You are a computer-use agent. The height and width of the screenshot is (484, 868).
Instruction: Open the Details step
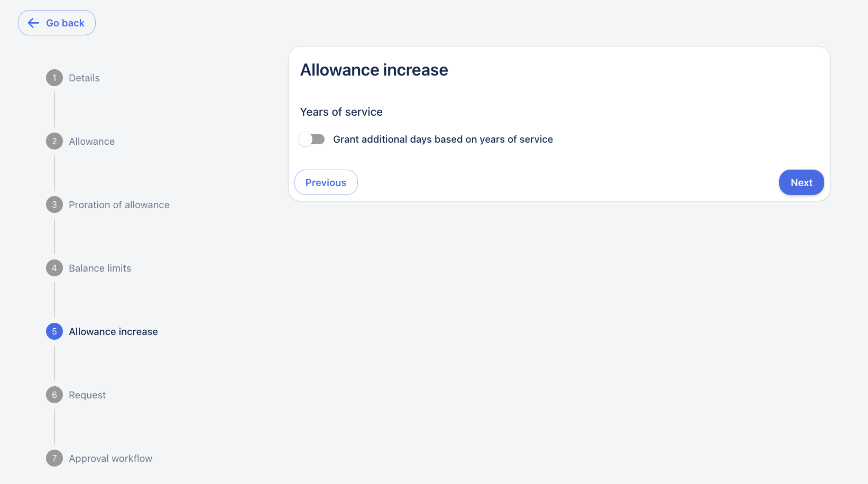[84, 78]
